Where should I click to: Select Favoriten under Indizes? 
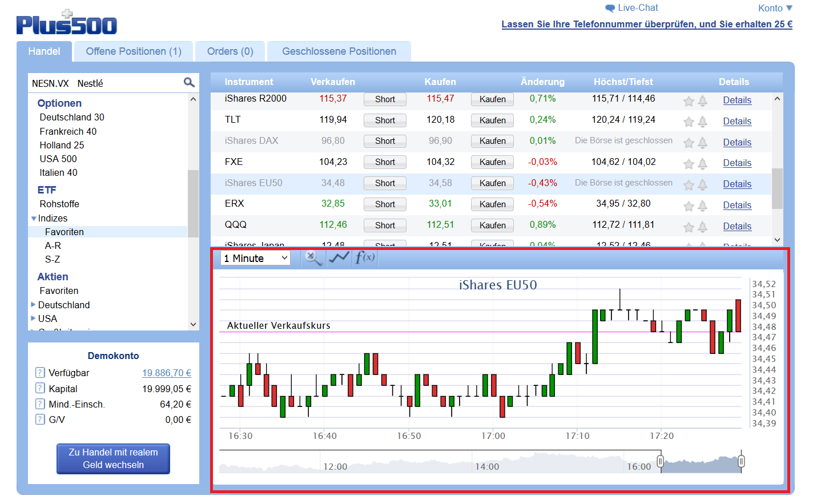point(65,232)
